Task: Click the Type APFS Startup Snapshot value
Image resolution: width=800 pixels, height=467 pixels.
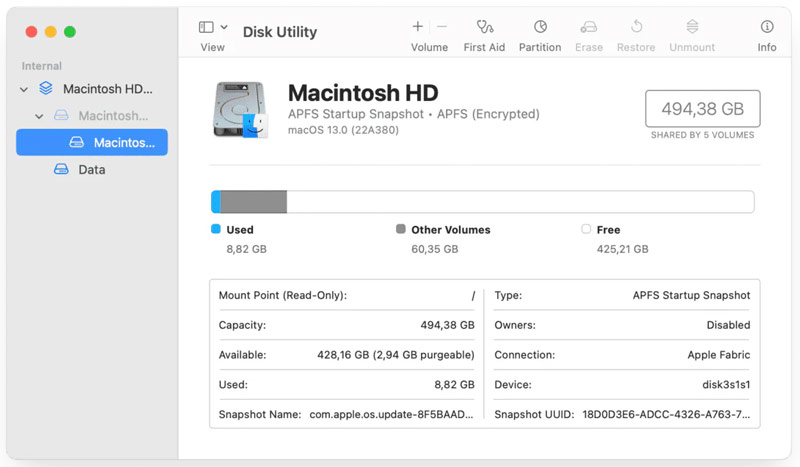Action: click(691, 296)
